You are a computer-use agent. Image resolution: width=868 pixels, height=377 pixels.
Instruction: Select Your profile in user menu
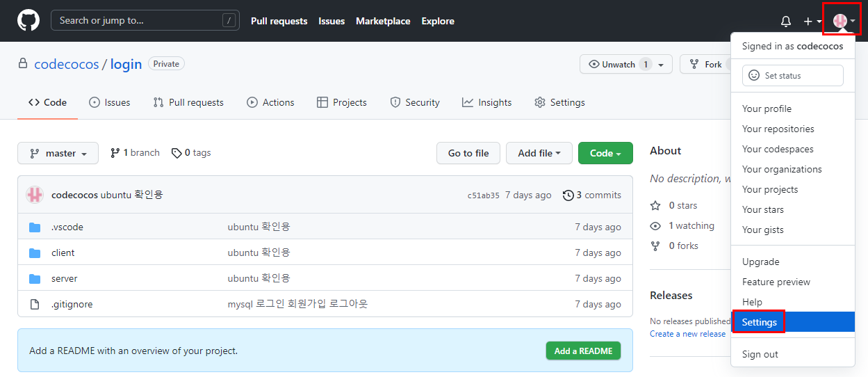click(793, 109)
